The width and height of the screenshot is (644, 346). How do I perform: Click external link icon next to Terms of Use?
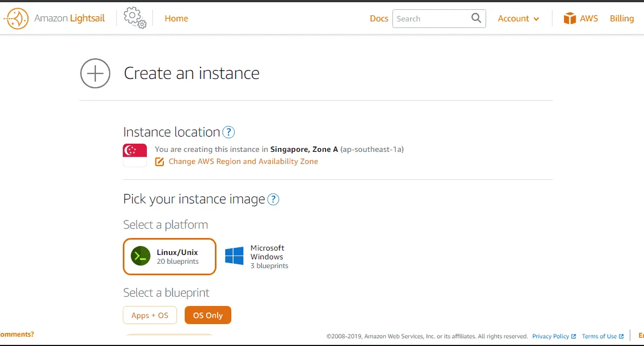[621, 336]
